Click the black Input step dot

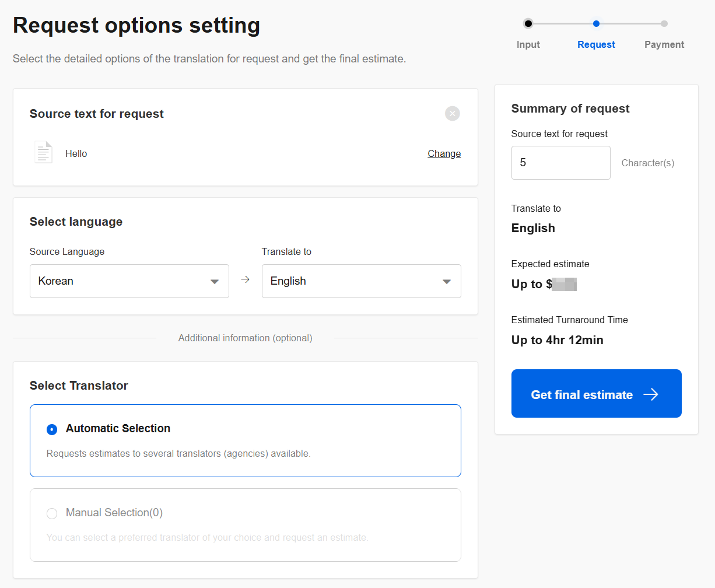528,24
